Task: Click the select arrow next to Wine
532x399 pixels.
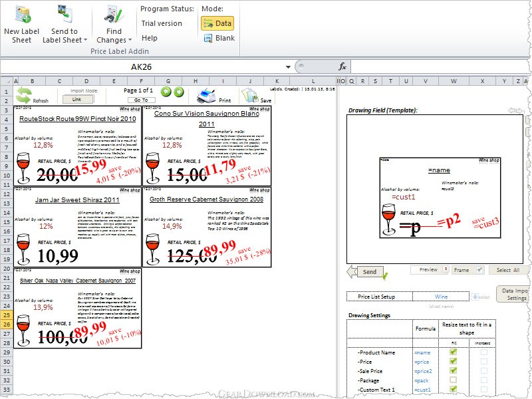Action: pyautogui.click(x=475, y=297)
